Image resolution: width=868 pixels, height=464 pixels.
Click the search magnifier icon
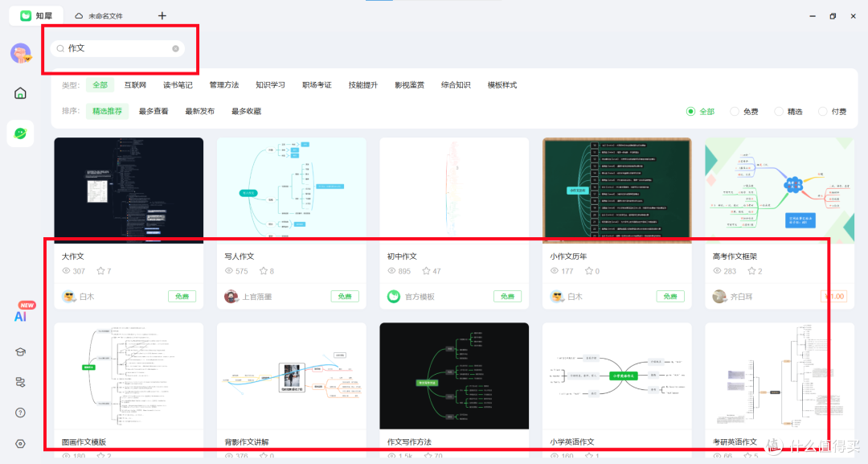(x=60, y=49)
